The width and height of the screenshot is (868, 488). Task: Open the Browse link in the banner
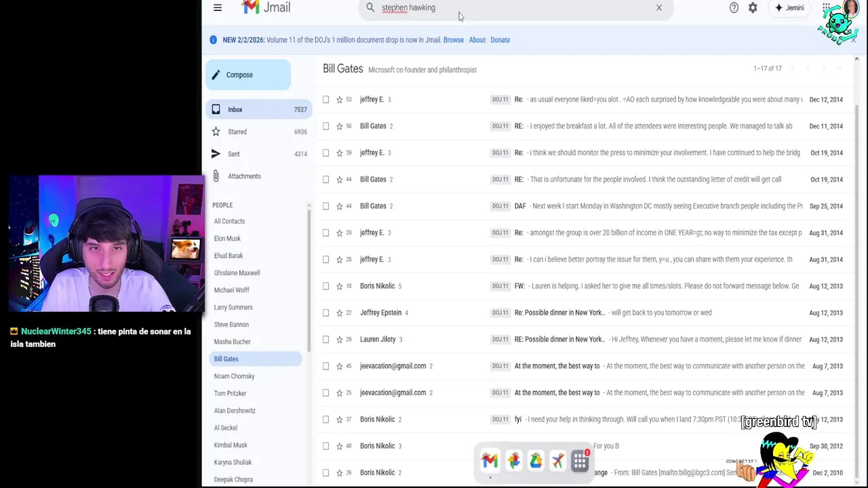[x=454, y=40]
